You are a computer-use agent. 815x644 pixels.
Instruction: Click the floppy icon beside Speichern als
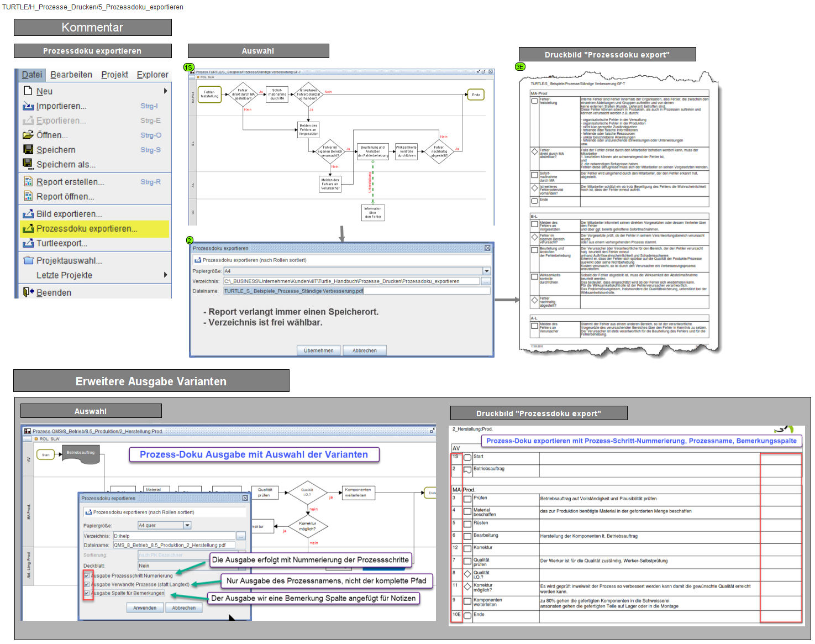click(x=28, y=164)
